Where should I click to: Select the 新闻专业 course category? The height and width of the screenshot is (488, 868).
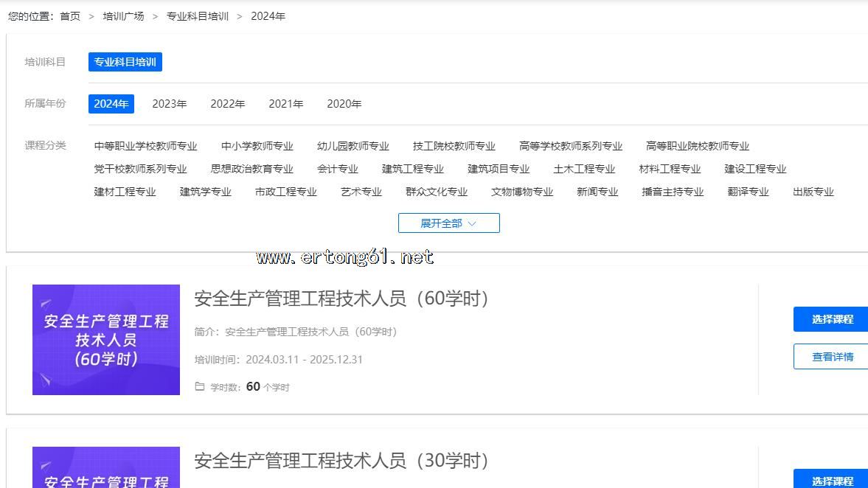click(x=597, y=192)
